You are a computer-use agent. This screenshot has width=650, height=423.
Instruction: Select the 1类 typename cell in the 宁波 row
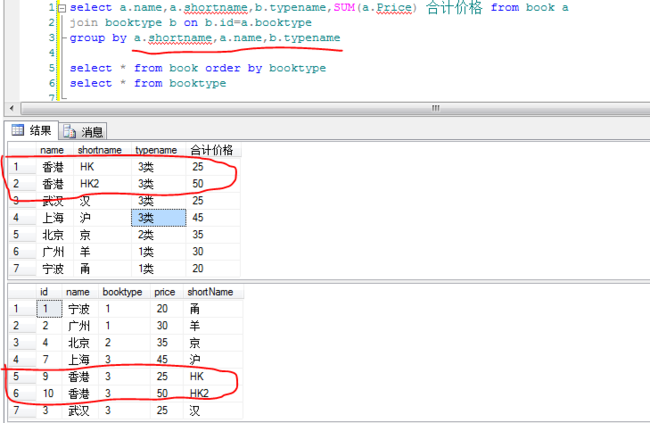(x=159, y=269)
